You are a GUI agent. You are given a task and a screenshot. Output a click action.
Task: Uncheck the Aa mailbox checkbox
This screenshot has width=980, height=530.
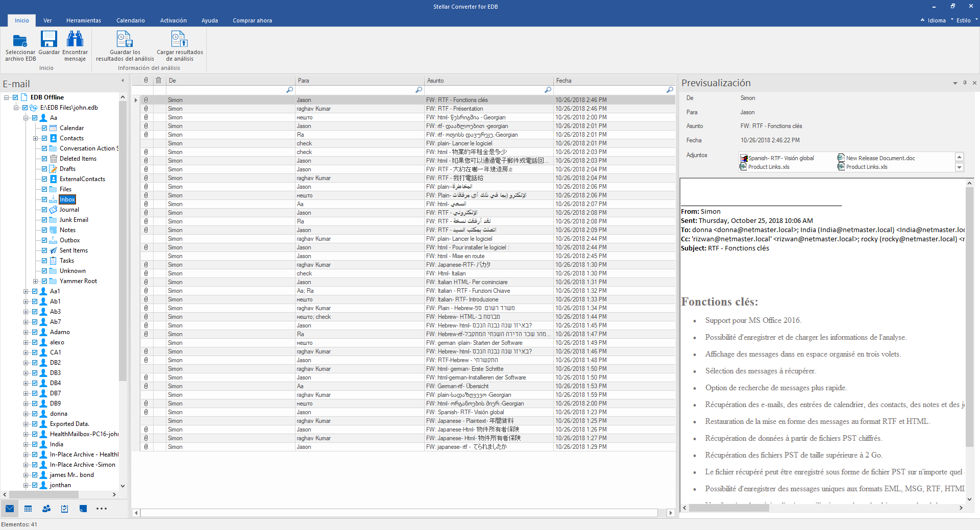coord(35,118)
